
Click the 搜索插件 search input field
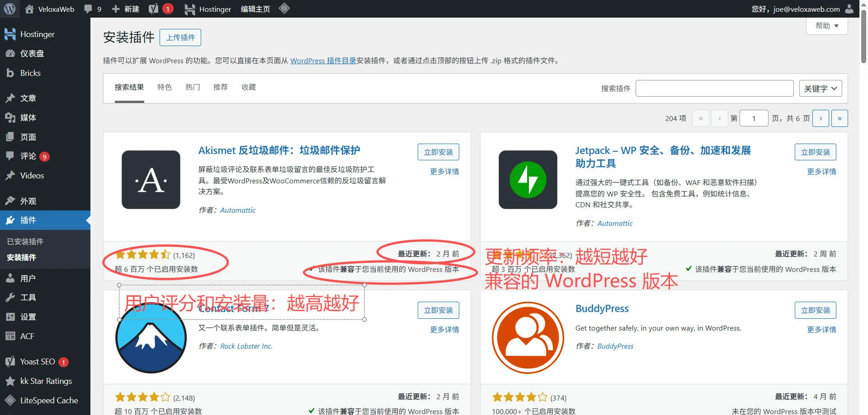[714, 89]
